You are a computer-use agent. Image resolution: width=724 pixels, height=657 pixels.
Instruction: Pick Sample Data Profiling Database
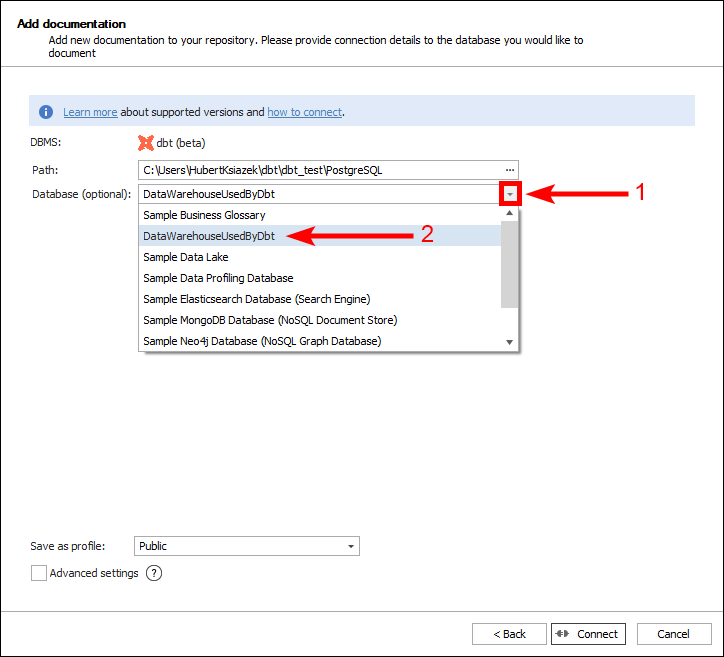218,278
